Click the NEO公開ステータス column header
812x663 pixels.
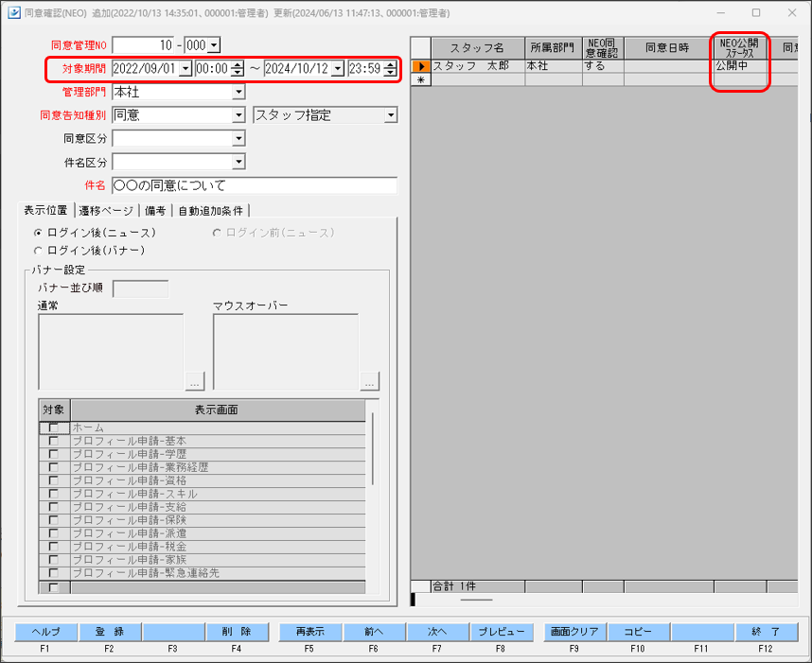pos(739,48)
